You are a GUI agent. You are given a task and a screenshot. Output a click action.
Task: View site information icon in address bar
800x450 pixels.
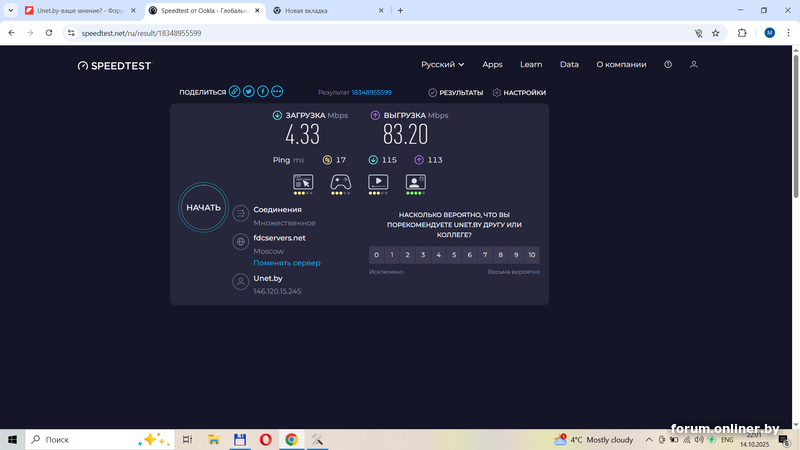pyautogui.click(x=71, y=33)
